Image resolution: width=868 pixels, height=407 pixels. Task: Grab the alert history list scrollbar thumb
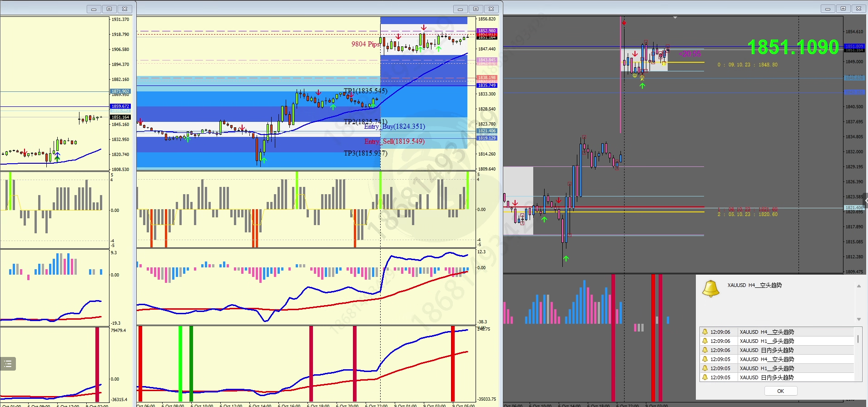(858, 339)
